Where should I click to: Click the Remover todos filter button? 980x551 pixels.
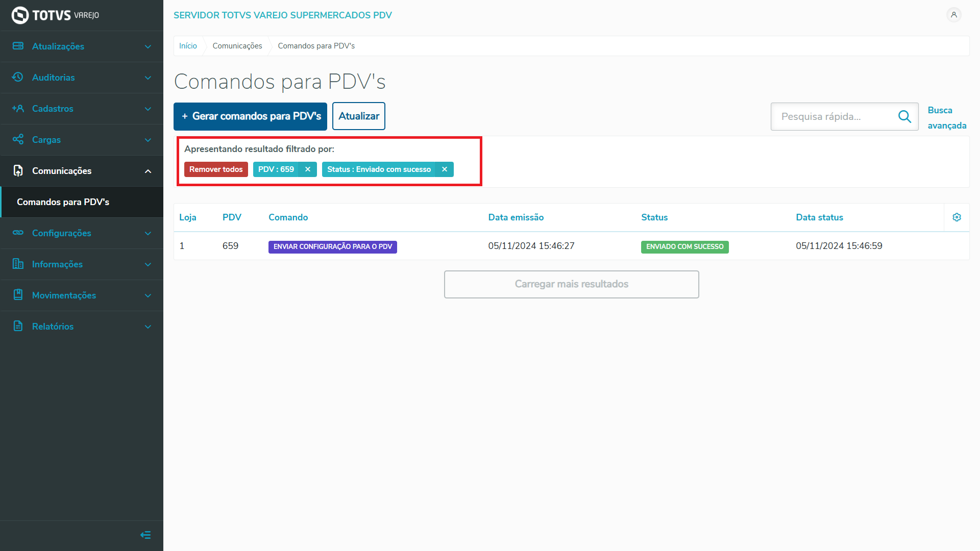coord(216,169)
